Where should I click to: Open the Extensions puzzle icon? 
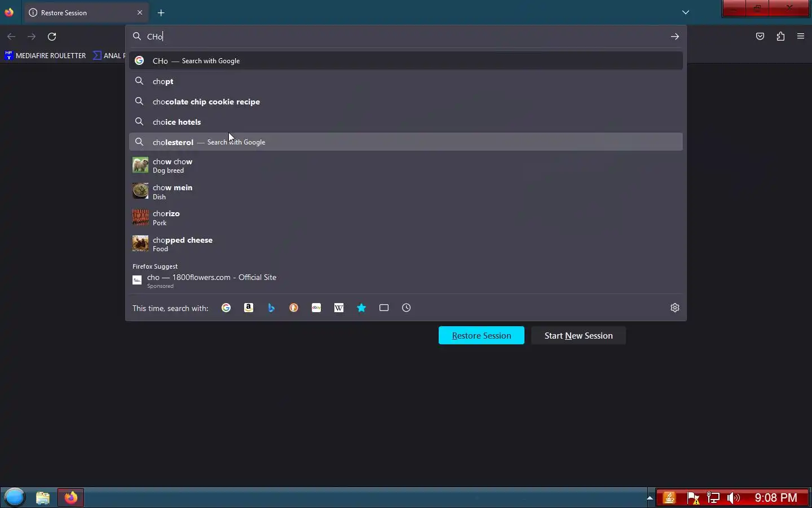780,36
